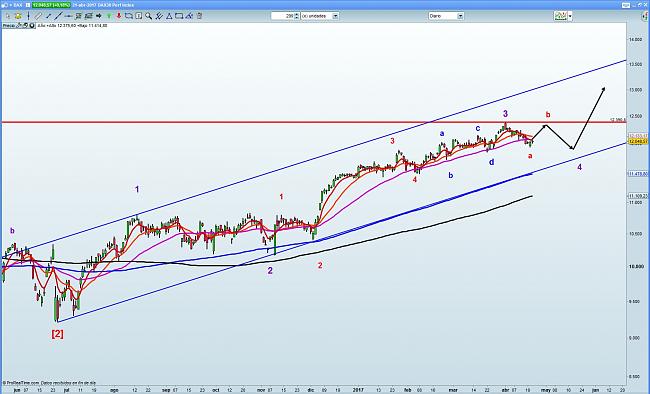The height and width of the screenshot is (394, 650).
Task: Select the parallel channel drawing tool
Action: click(x=38, y=16)
